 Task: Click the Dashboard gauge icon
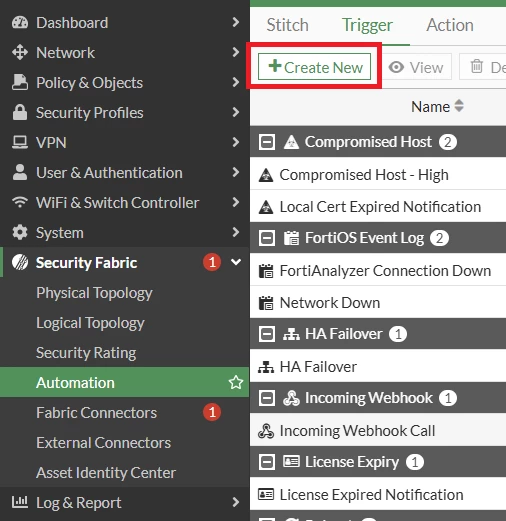click(x=20, y=23)
